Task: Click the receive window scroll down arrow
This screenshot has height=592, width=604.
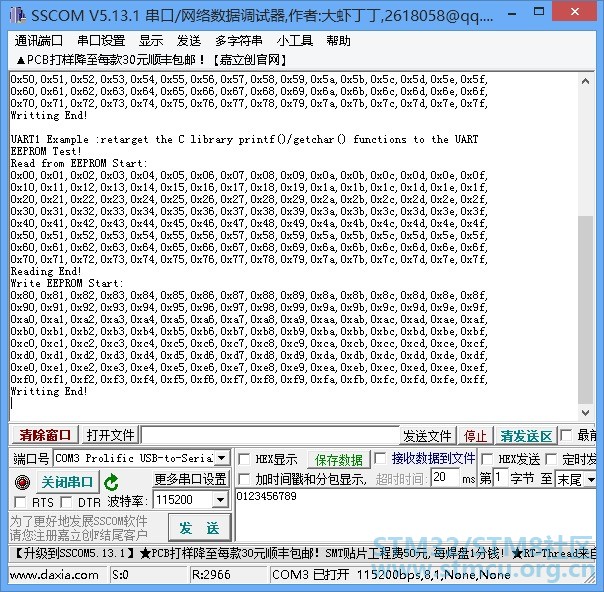Action: (586, 413)
